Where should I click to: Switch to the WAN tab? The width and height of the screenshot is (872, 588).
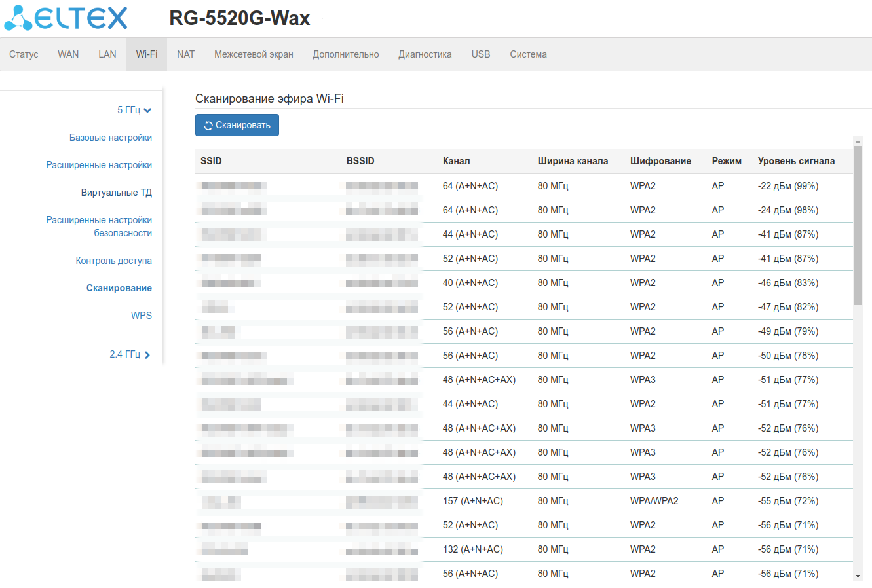(68, 54)
